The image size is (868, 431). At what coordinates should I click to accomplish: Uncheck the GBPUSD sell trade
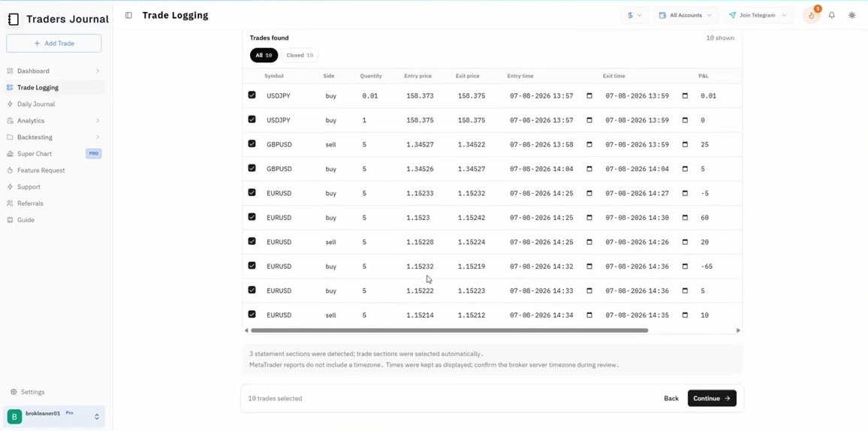click(x=252, y=144)
